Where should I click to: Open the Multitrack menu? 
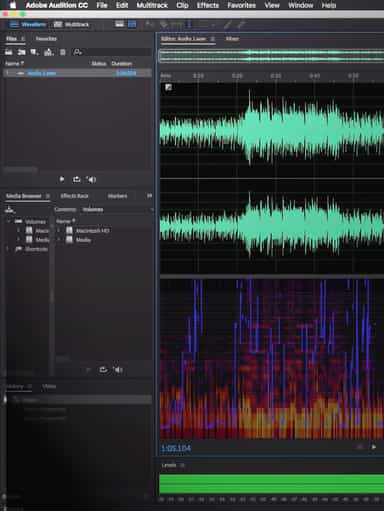pyautogui.click(x=152, y=5)
